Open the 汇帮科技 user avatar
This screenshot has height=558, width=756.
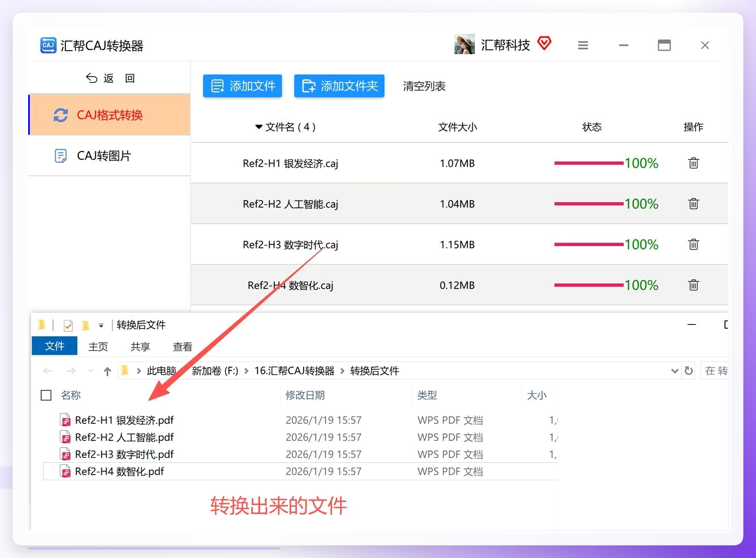[464, 44]
